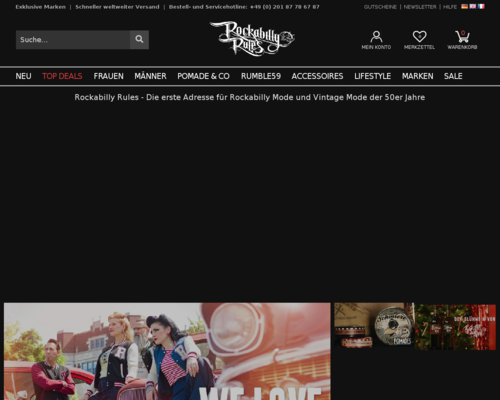Screen dimensions: 500x400
Task: Follow the GUTSCHEINE link
Action: [380, 7]
